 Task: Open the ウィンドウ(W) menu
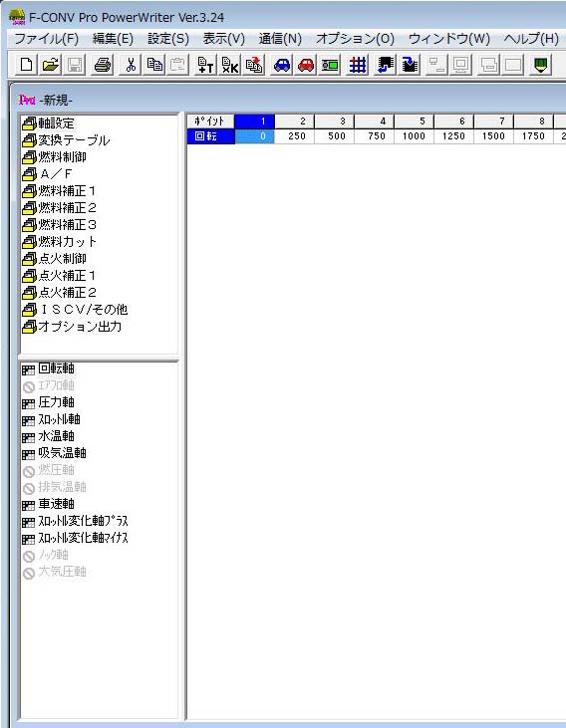[449, 39]
